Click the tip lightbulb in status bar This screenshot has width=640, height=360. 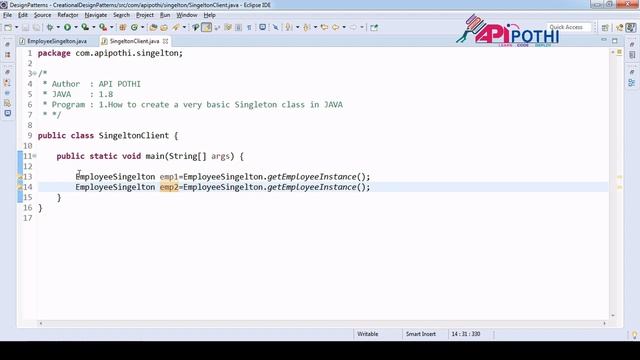pyautogui.click(x=634, y=335)
